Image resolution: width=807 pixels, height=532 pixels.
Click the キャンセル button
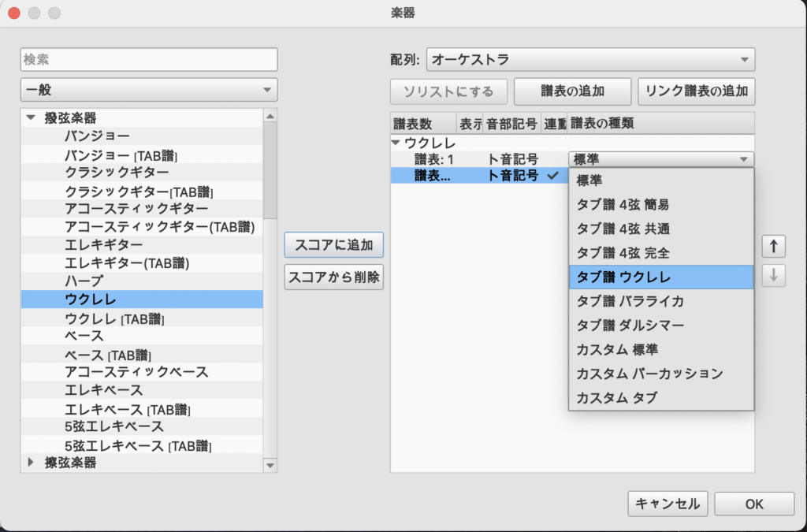pos(668,504)
